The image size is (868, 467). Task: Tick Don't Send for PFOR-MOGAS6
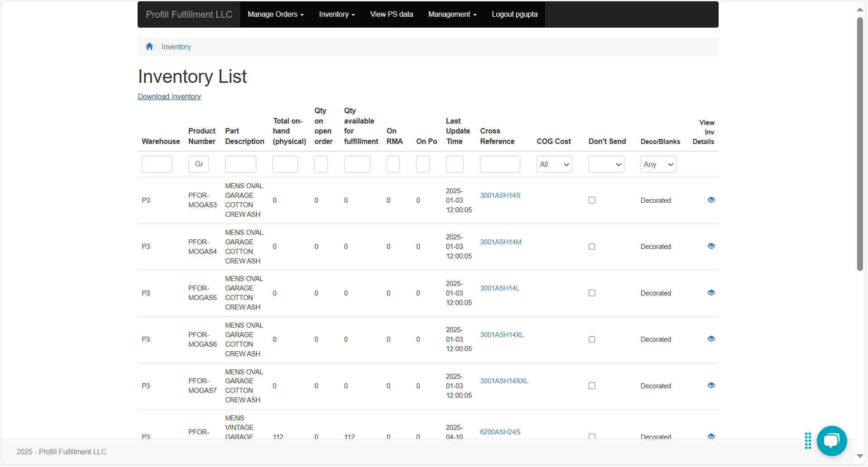592,339
